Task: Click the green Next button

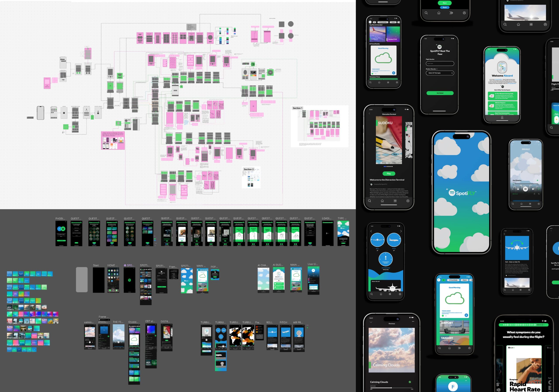Action: click(445, 3)
